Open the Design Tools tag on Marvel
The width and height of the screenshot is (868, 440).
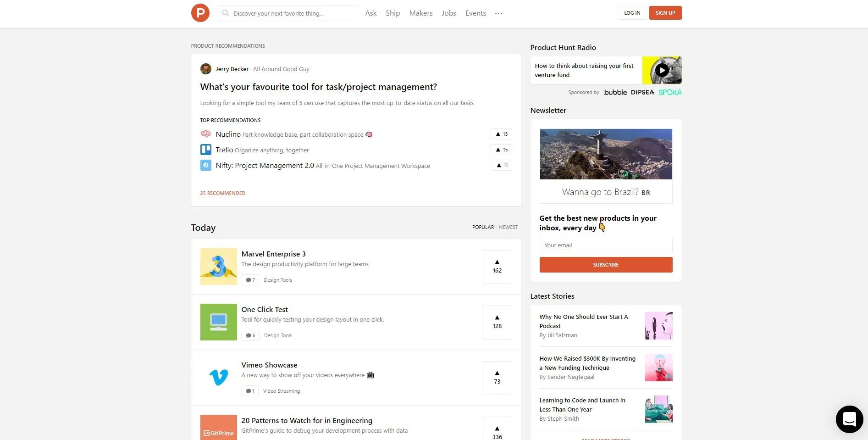tap(278, 280)
